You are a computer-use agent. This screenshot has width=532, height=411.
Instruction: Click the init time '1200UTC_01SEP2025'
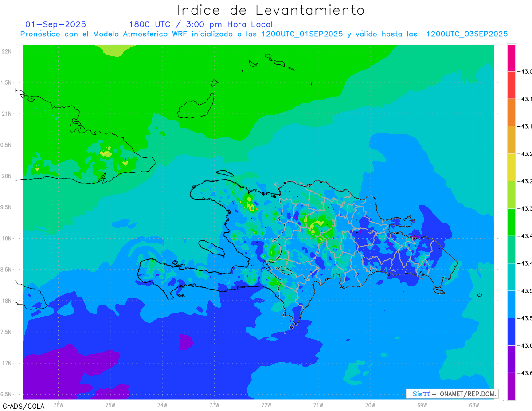302,34
